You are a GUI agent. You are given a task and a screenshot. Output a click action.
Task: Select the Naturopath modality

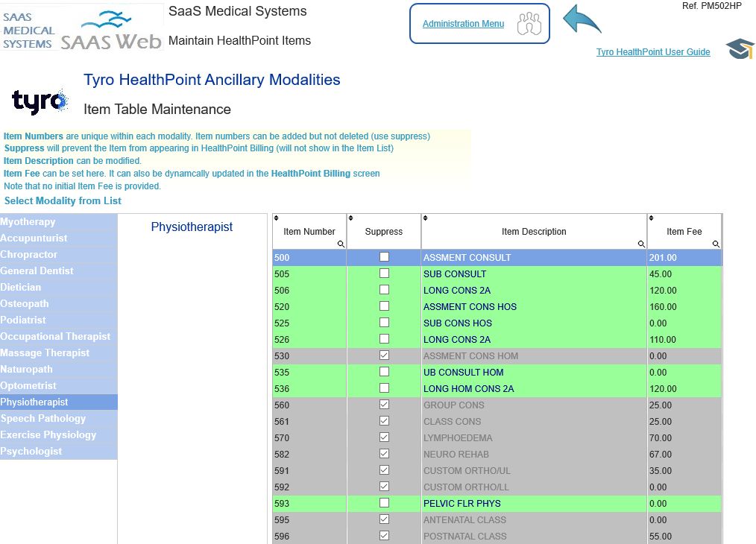click(58, 370)
